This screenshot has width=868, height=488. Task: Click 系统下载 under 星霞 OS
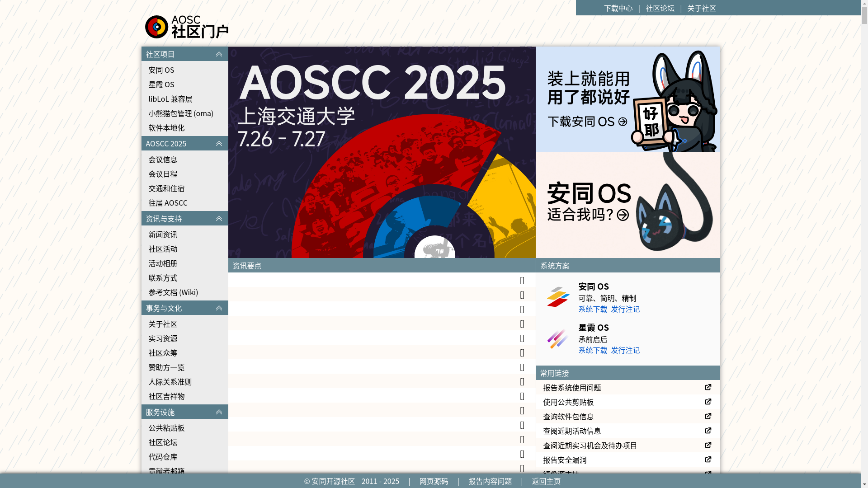click(x=593, y=350)
